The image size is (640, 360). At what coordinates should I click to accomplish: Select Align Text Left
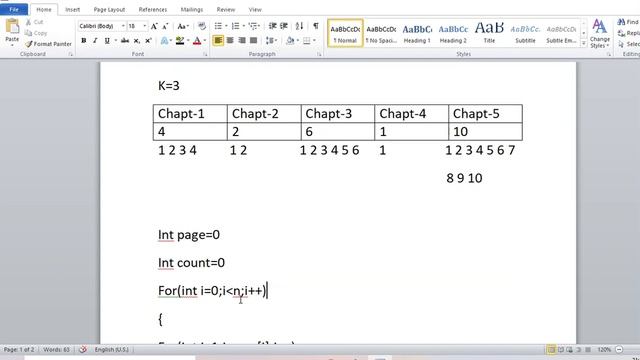[218, 40]
